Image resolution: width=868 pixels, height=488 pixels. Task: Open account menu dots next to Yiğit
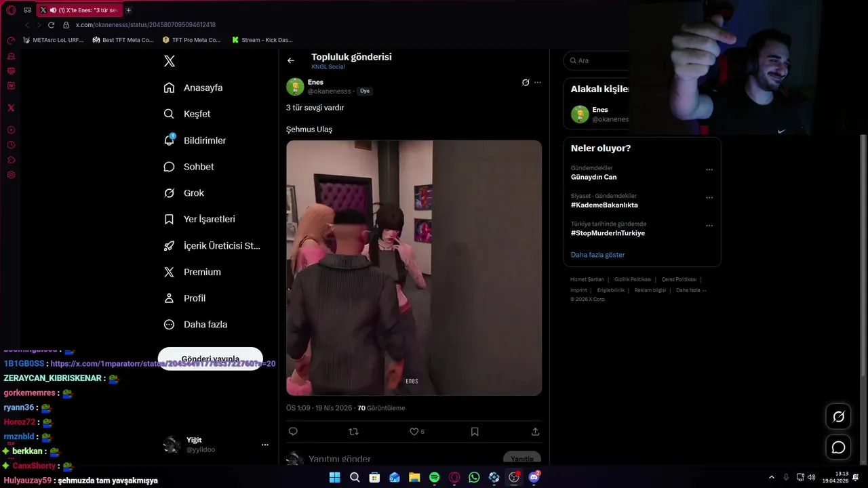(x=265, y=445)
